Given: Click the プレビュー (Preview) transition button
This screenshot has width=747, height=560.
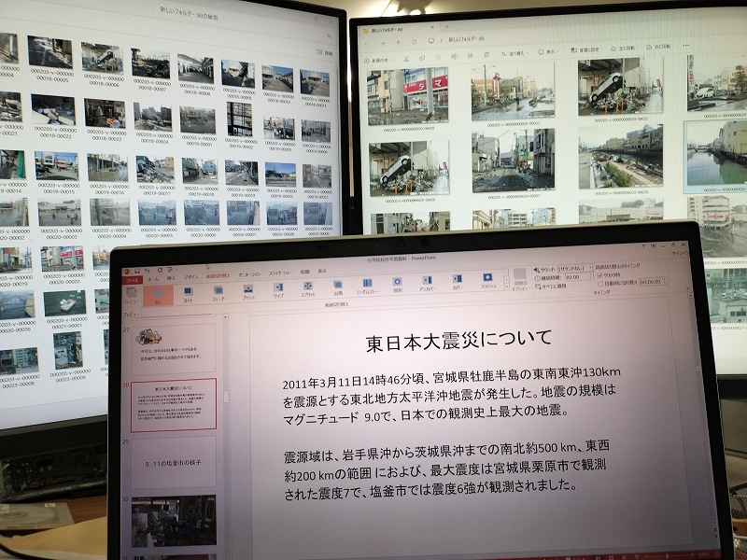Looking at the screenshot, I should coord(129,297).
